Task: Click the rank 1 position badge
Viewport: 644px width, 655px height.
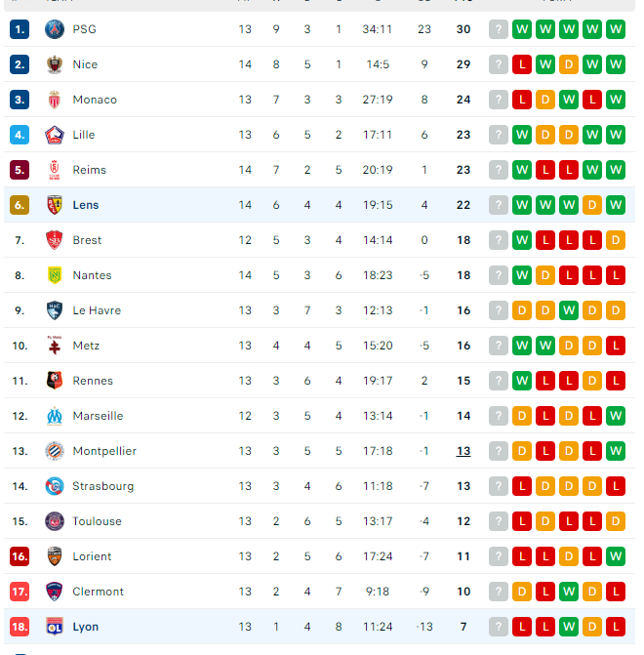Action: click(x=20, y=29)
